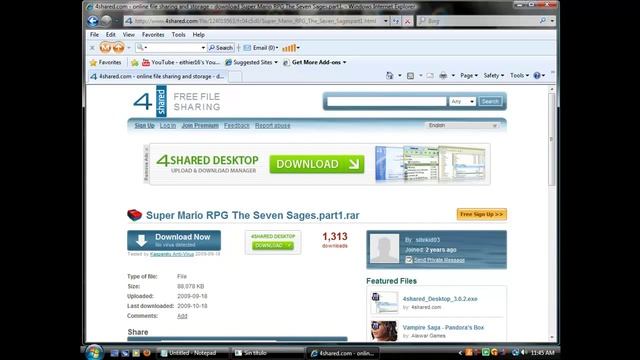The height and width of the screenshot is (360, 640).
Task: Open the Page menu dropdown
Action: 469,76
